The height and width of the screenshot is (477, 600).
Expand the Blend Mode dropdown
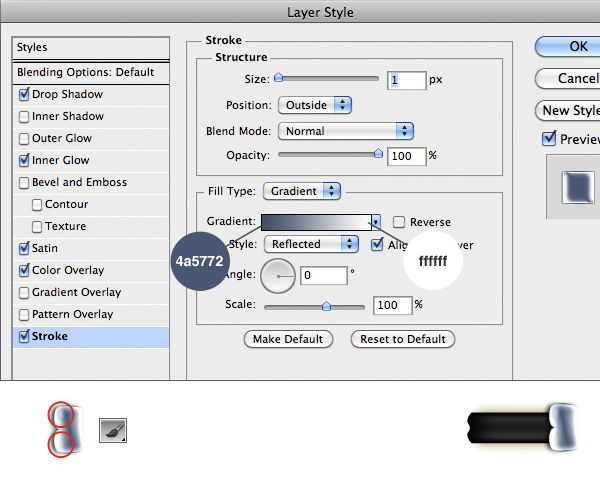pos(346,131)
